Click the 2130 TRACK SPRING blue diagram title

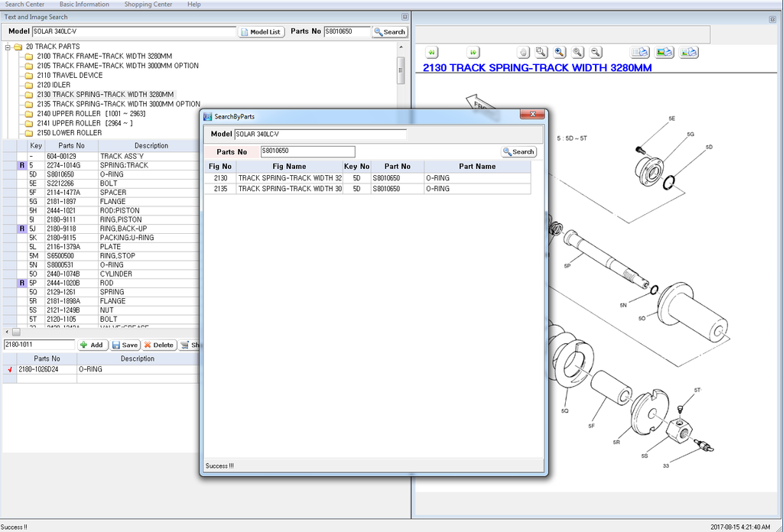[538, 68]
